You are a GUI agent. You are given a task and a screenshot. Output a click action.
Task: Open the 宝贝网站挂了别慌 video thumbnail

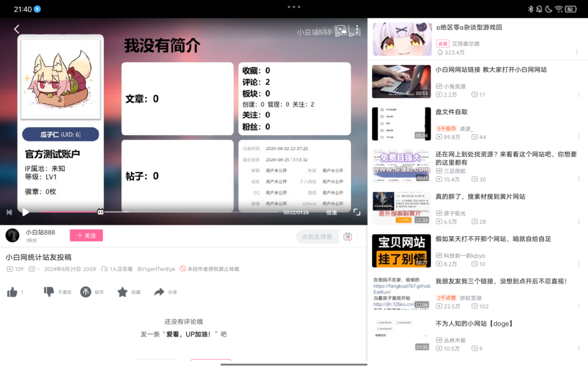401,251
